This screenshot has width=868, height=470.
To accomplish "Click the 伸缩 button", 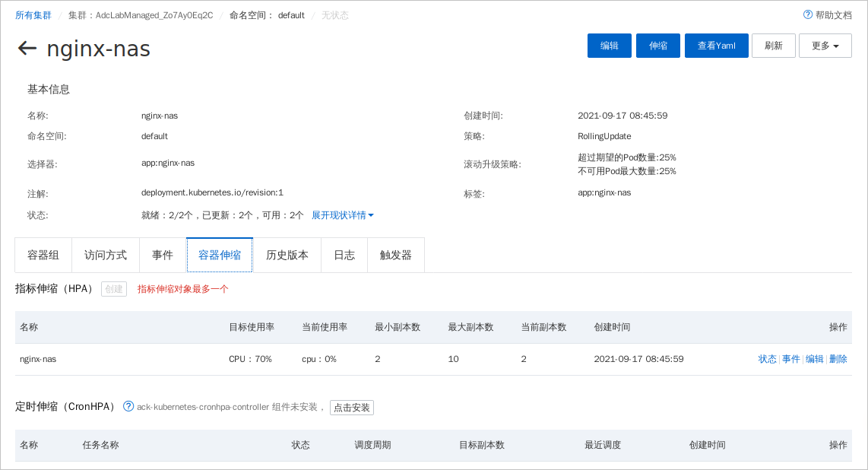I will coord(657,46).
